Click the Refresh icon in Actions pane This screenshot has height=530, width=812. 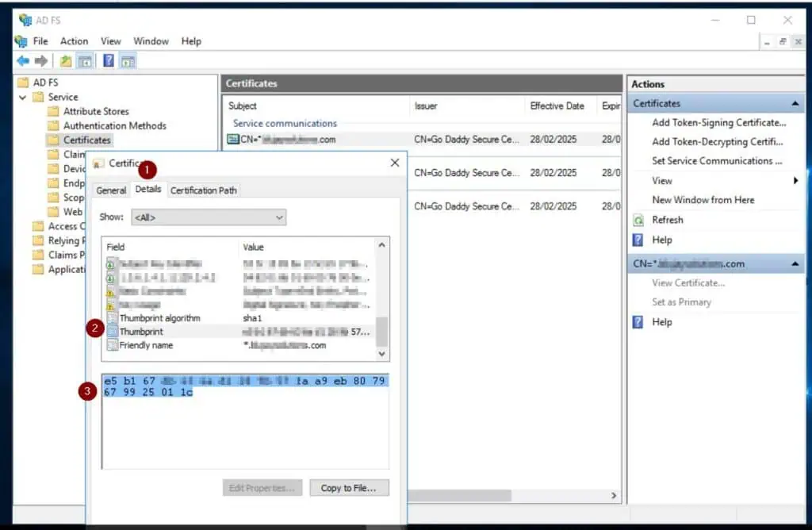tap(638, 221)
